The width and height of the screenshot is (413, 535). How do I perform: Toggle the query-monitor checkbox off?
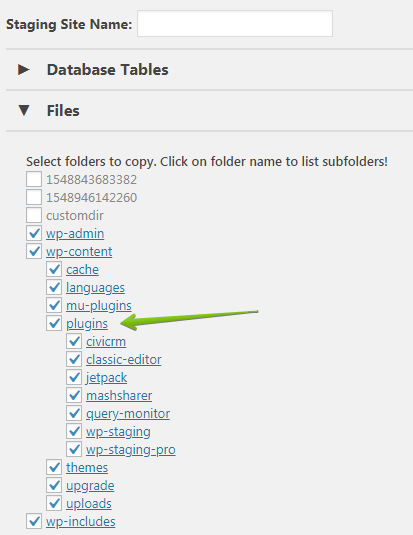point(74,414)
